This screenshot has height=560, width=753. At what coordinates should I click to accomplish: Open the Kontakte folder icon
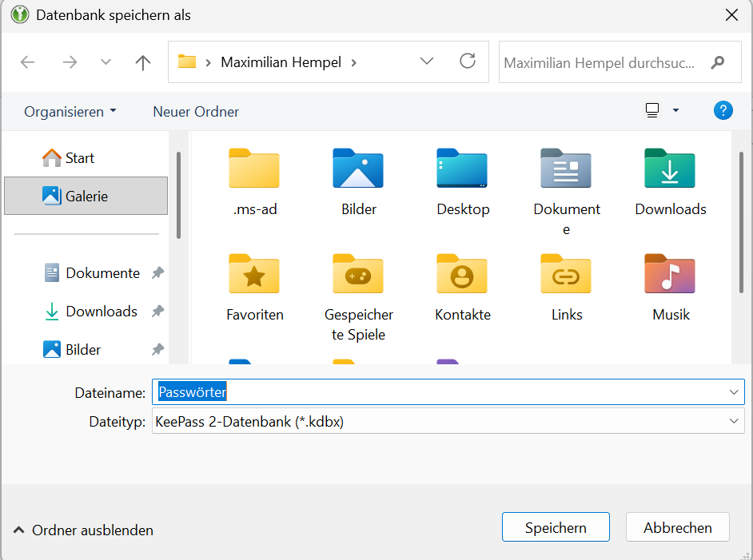click(462, 274)
